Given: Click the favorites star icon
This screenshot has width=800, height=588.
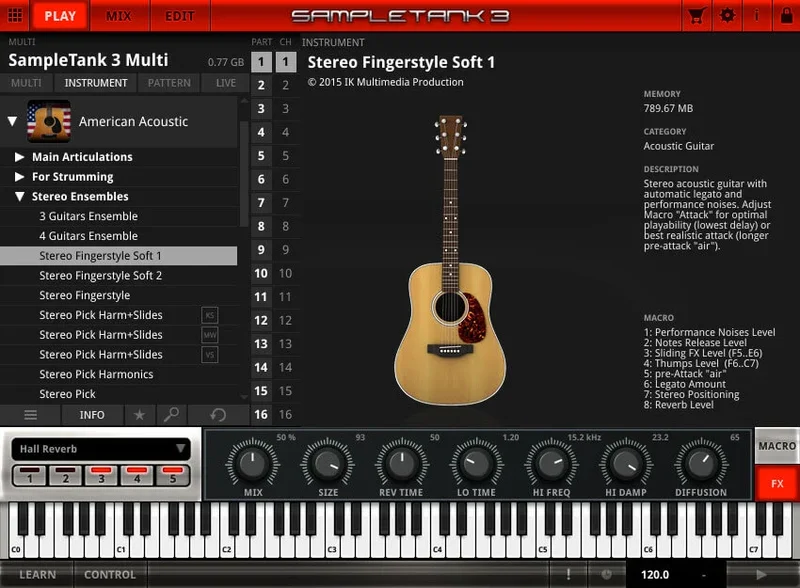Looking at the screenshot, I should pos(139,415).
